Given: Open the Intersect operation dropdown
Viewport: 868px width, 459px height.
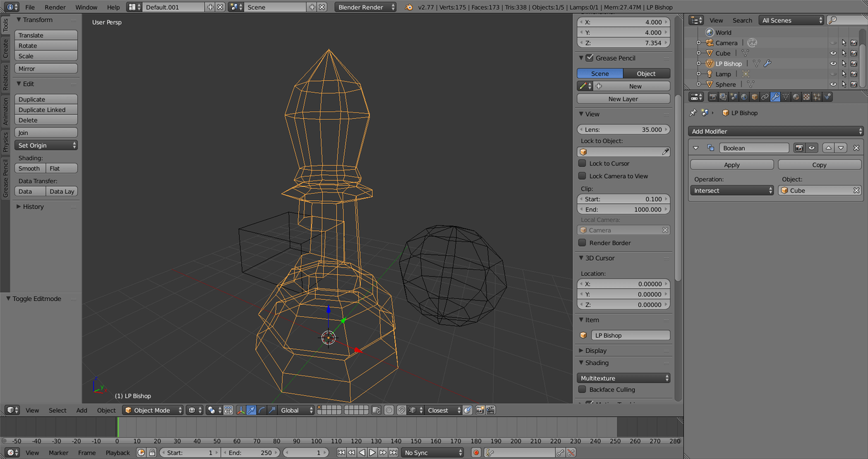Looking at the screenshot, I should tap(732, 191).
